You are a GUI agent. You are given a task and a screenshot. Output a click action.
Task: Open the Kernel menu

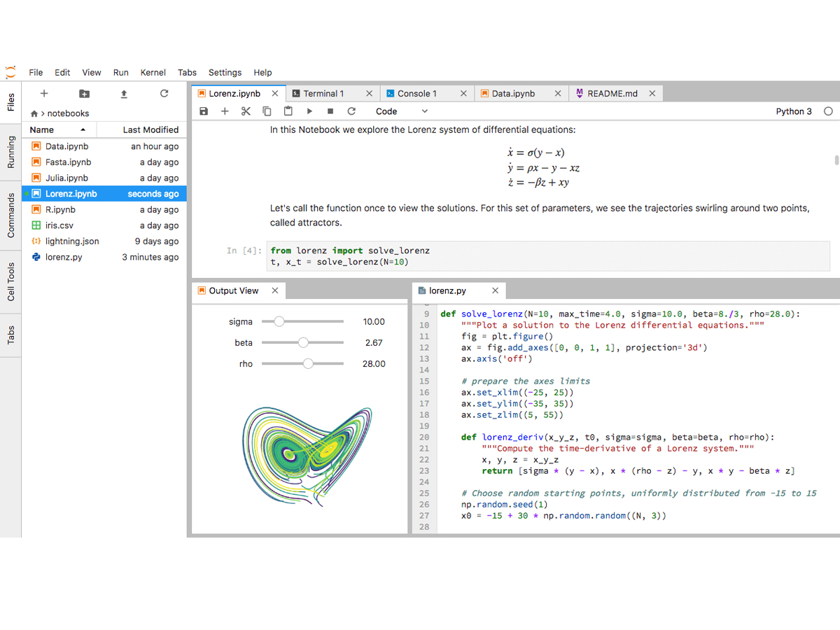pyautogui.click(x=153, y=72)
